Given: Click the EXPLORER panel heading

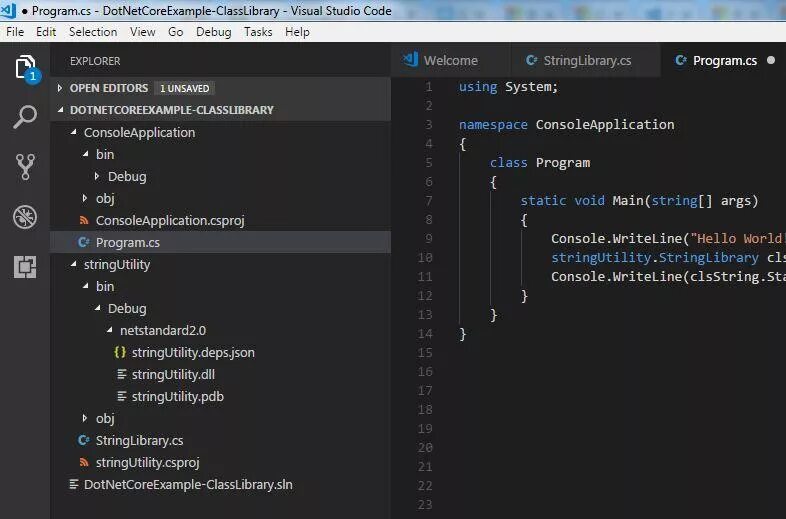Looking at the screenshot, I should click(x=95, y=61).
